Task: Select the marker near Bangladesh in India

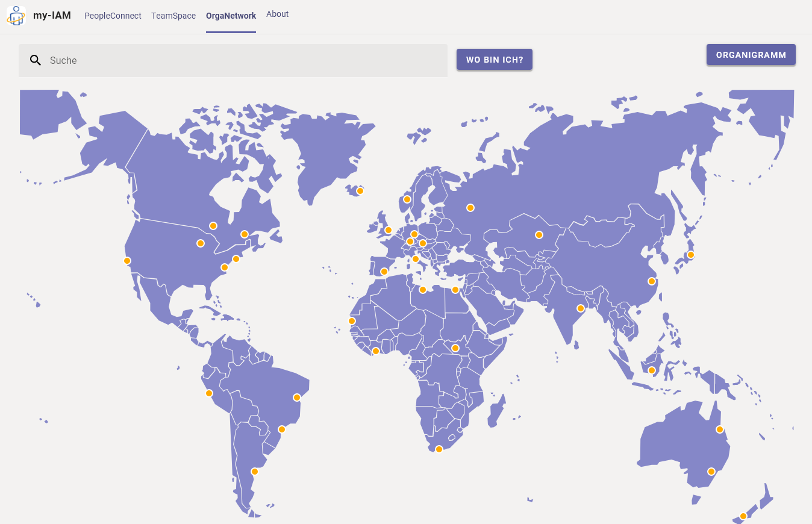Action: click(581, 308)
